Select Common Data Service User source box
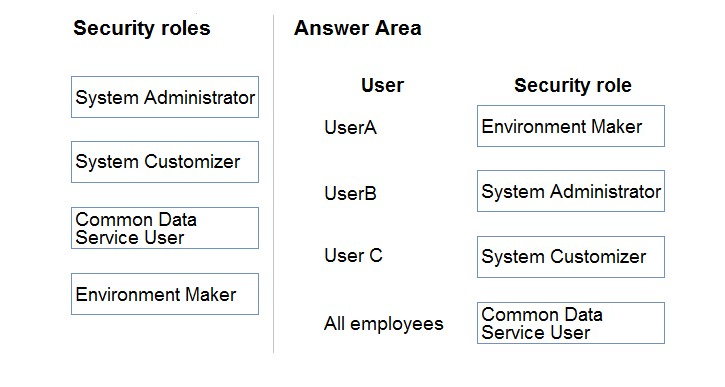Screen dimensions: 725x387 pos(165,228)
